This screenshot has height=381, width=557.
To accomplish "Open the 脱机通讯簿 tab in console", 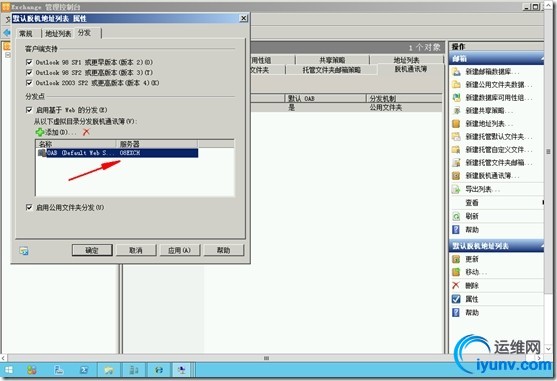I will pos(411,69).
